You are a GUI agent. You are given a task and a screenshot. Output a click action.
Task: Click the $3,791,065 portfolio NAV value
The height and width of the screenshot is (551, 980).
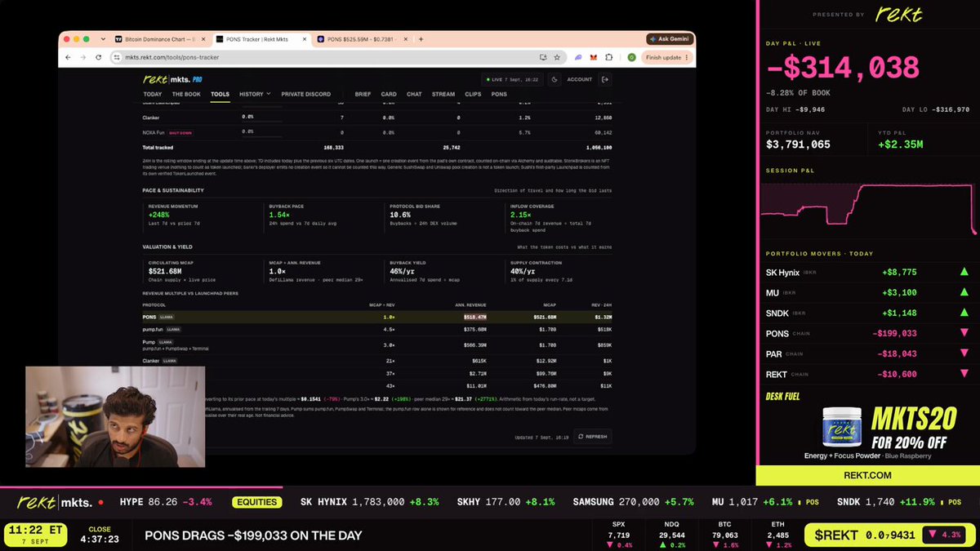click(x=798, y=145)
